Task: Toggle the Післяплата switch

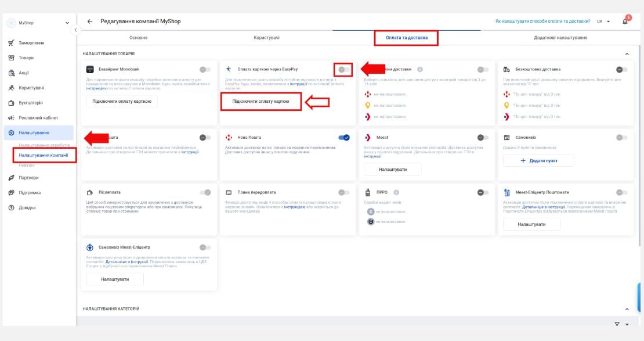Action: [205, 192]
